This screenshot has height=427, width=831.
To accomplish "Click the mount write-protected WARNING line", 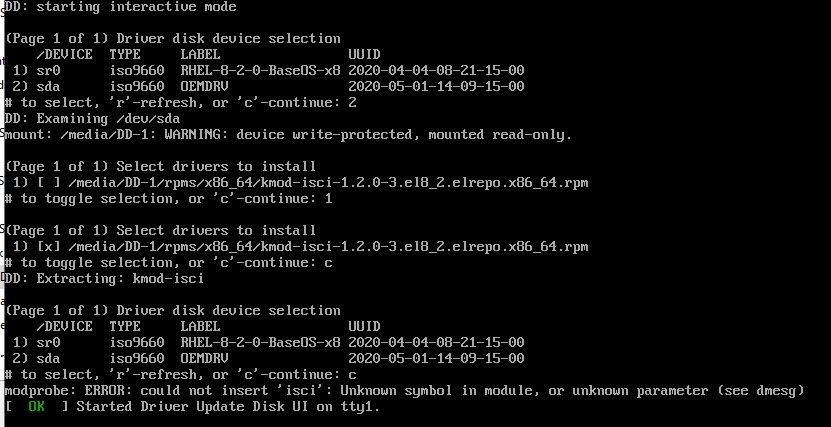I will click(288, 135).
